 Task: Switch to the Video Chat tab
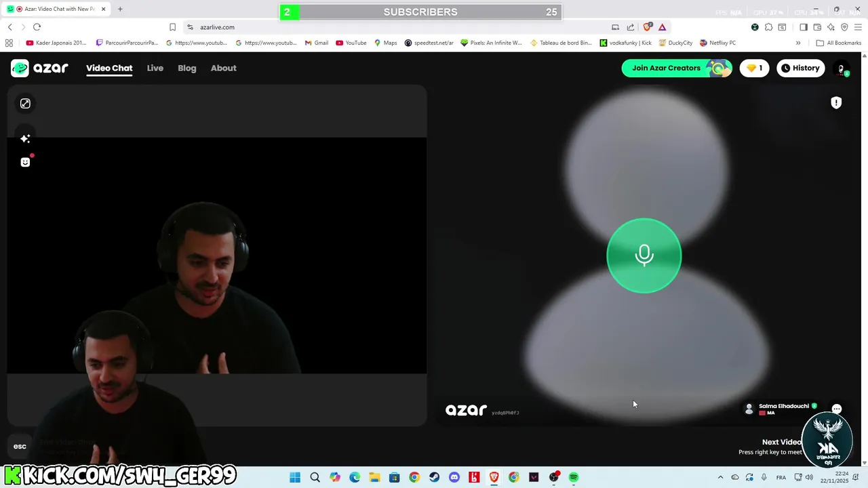[x=109, y=68]
